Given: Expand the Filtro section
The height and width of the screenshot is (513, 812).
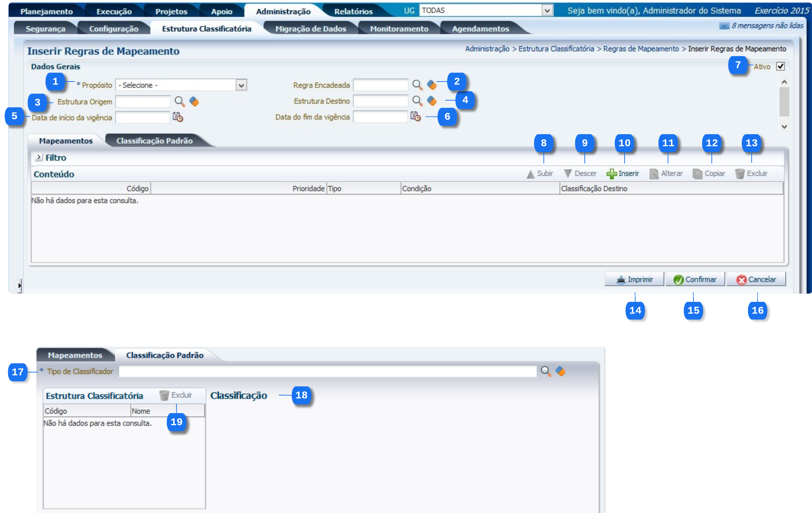Looking at the screenshot, I should [x=39, y=157].
